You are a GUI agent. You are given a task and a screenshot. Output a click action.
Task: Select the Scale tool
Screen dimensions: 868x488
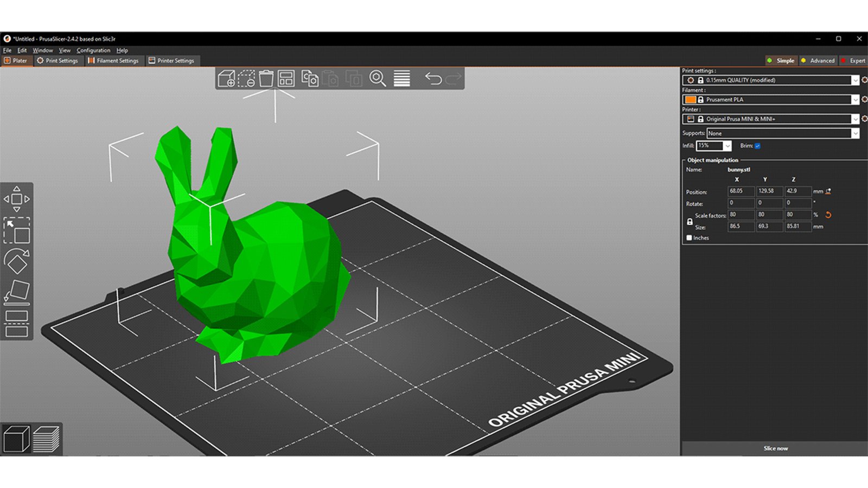[x=17, y=230]
